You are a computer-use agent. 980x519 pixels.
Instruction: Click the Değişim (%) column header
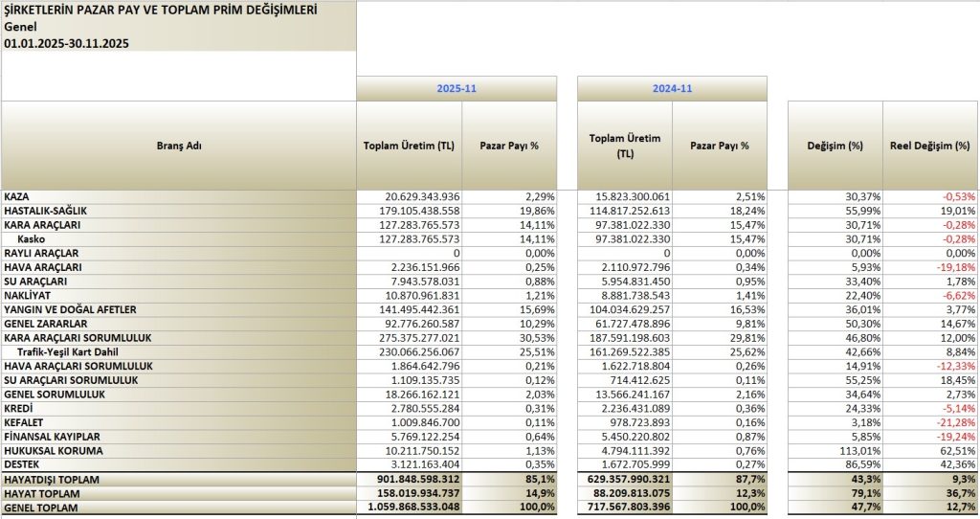[835, 147]
